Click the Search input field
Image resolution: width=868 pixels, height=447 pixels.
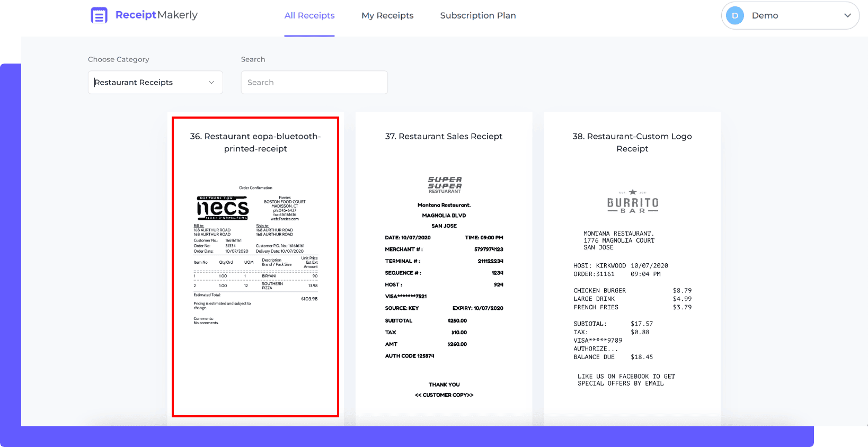click(x=314, y=82)
